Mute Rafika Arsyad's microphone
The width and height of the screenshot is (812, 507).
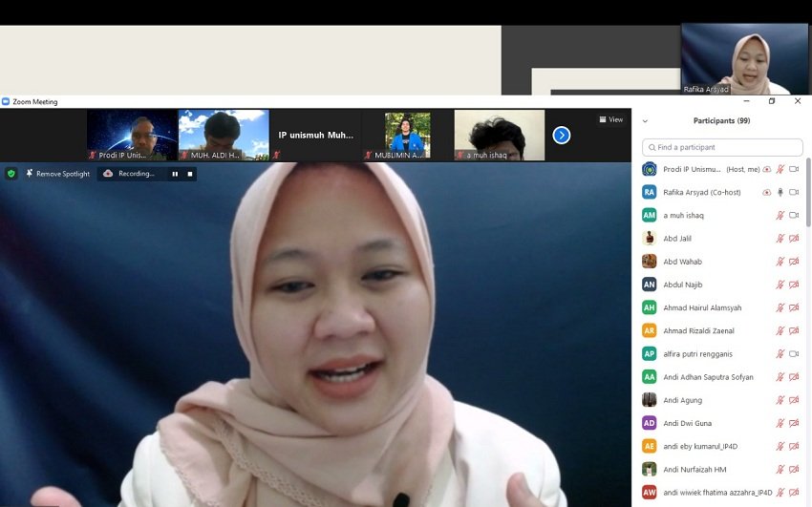[780, 192]
